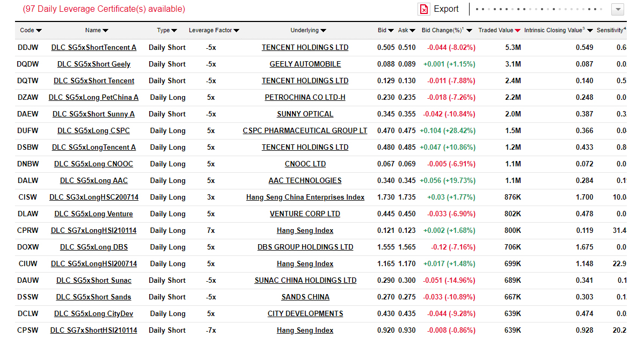Open SANDS CHINA underlying link
The image size is (644, 337).
coord(305,297)
